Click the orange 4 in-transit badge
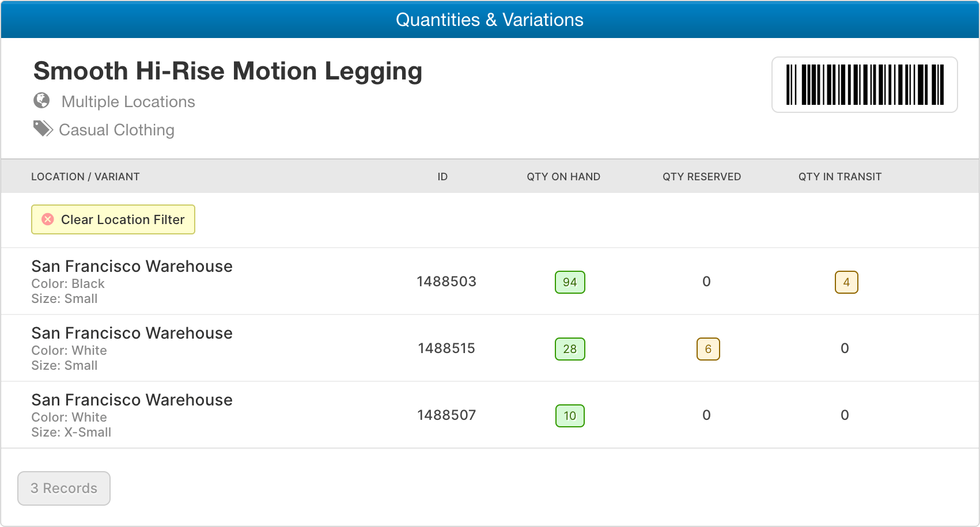Viewport: 980px width, 527px height. (x=846, y=282)
